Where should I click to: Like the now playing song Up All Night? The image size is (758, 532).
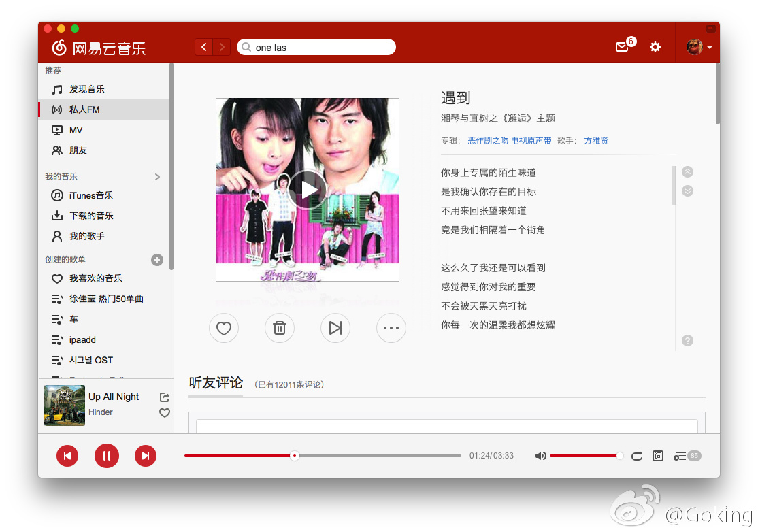[x=165, y=413]
